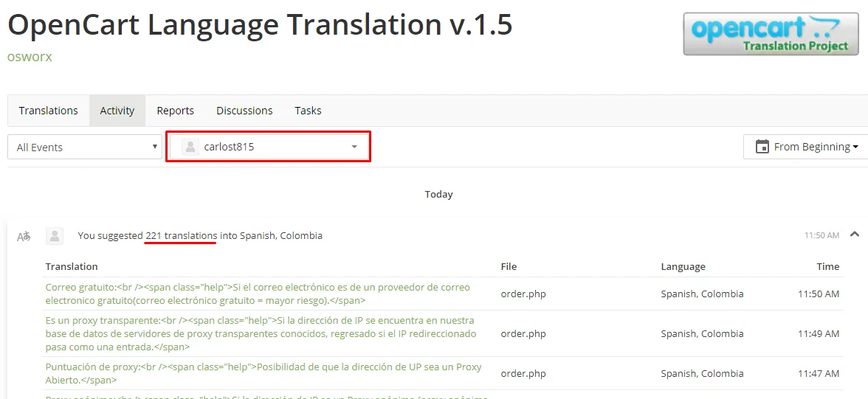This screenshot has width=868, height=399.
Task: Click the 11:49 AM time cell
Action: pos(819,333)
